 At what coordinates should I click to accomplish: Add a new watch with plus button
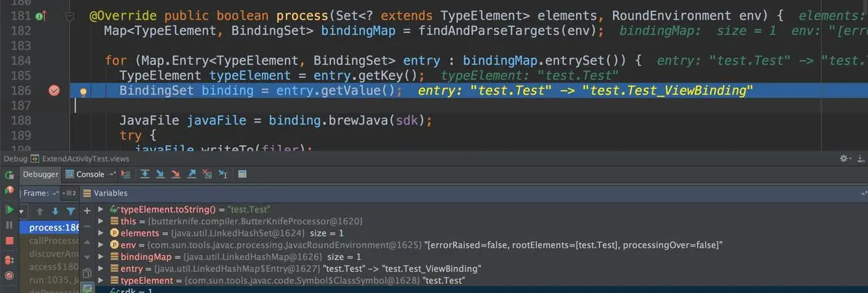coord(87,210)
